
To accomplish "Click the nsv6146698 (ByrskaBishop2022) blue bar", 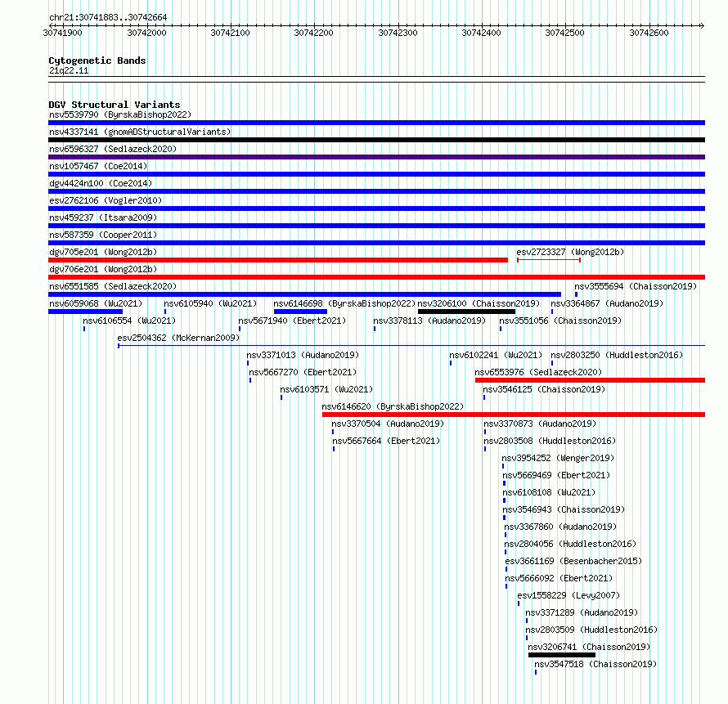I will (300, 312).
